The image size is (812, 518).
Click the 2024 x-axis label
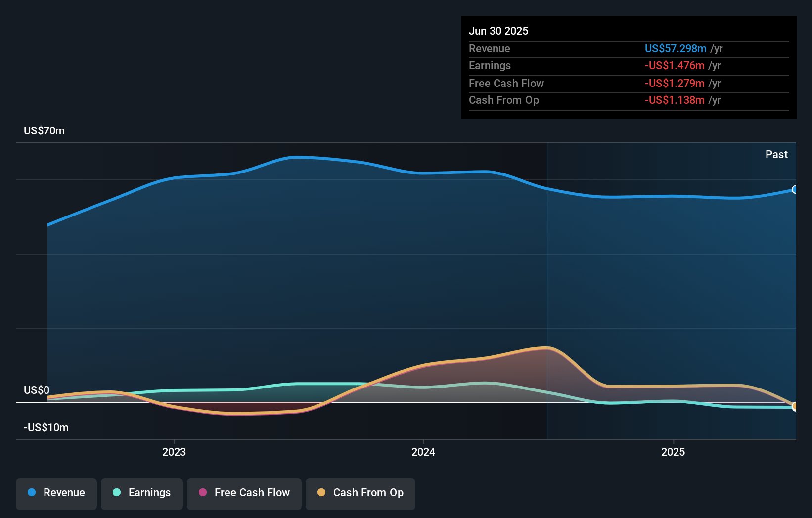tap(423, 452)
